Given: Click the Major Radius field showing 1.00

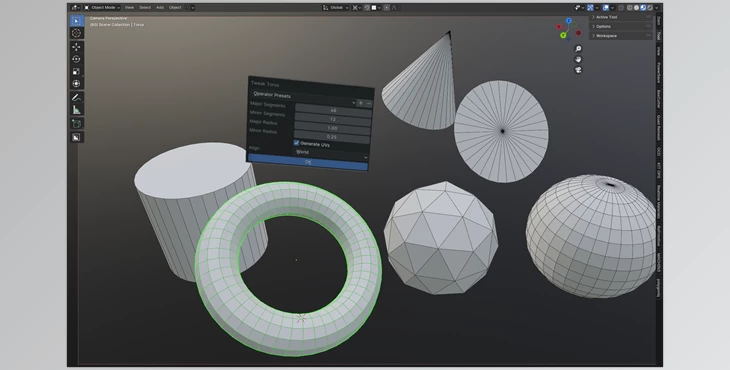Looking at the screenshot, I should pos(332,128).
